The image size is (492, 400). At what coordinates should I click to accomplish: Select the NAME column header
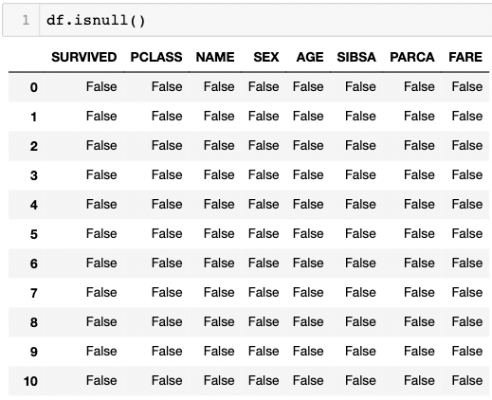tap(215, 57)
